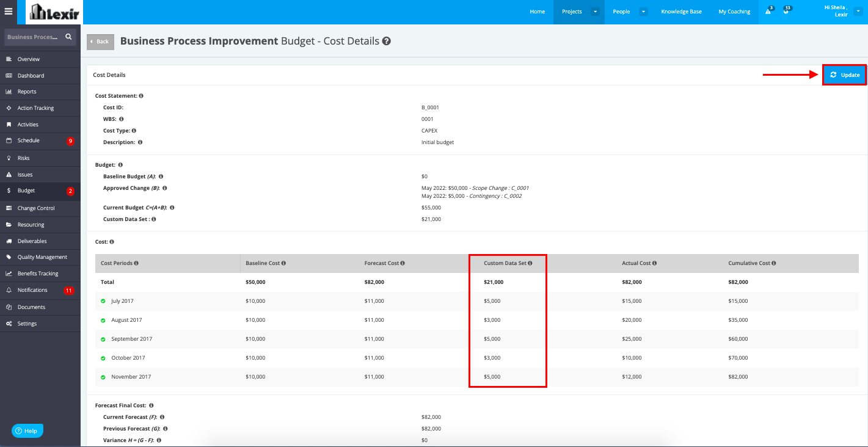
Task: Open Quality Management in the sidebar
Action: coord(40,257)
